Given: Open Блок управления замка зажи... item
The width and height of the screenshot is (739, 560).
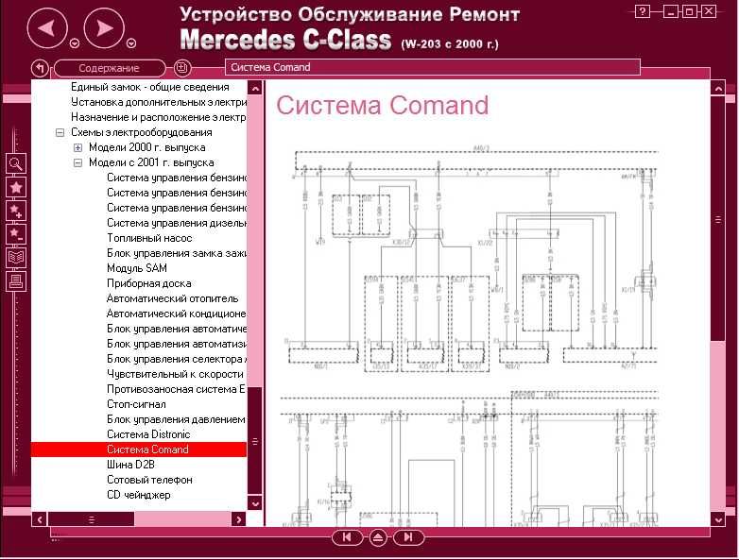Looking at the screenshot, I should 177,253.
